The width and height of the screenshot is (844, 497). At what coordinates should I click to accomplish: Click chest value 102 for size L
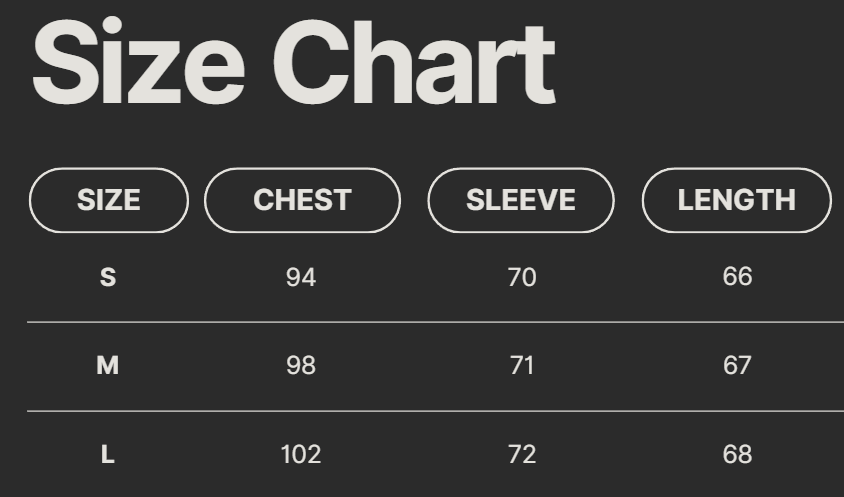click(301, 455)
